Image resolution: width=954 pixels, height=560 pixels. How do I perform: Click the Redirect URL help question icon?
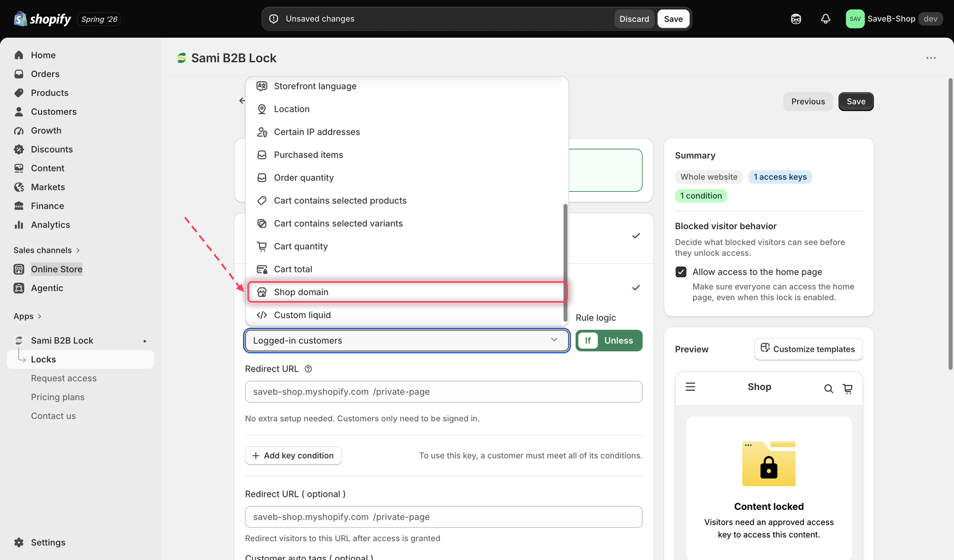(308, 369)
